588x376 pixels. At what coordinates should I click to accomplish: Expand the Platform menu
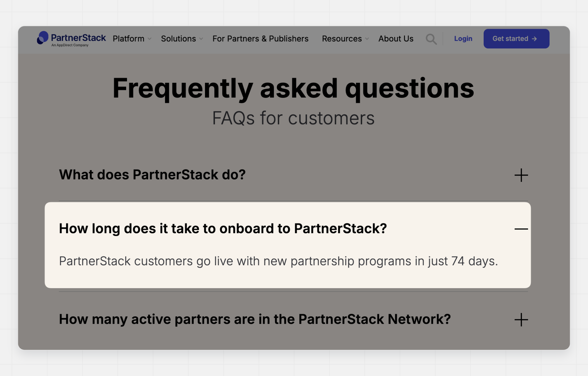pyautogui.click(x=132, y=39)
